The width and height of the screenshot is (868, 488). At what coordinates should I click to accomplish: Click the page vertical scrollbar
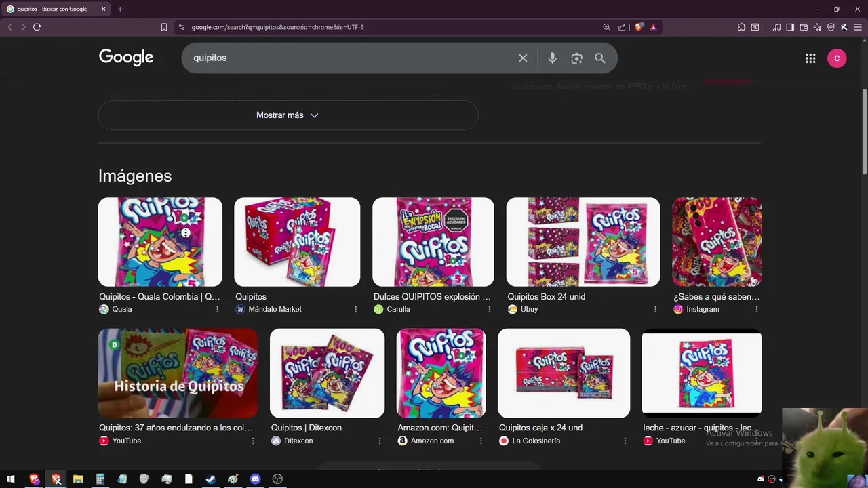[x=865, y=132]
